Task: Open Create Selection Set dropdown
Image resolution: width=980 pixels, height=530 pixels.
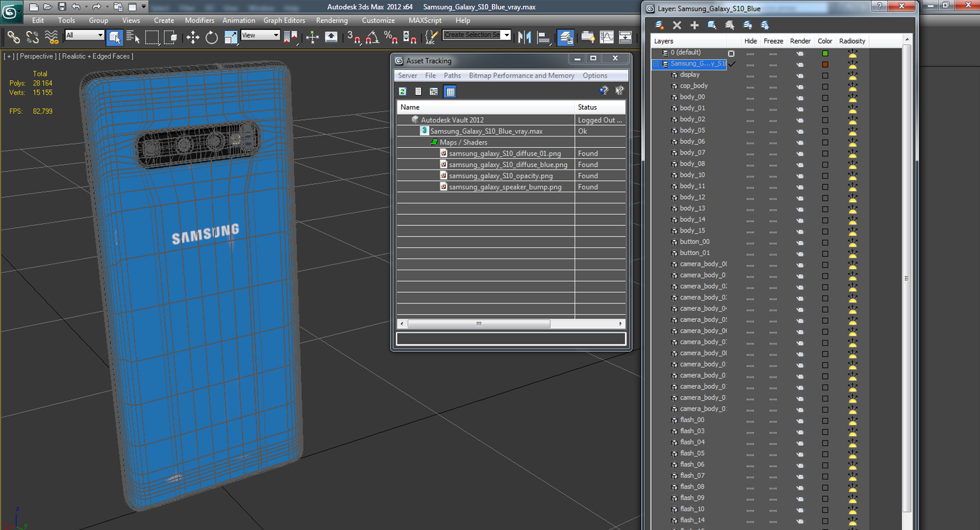Action: (x=507, y=35)
